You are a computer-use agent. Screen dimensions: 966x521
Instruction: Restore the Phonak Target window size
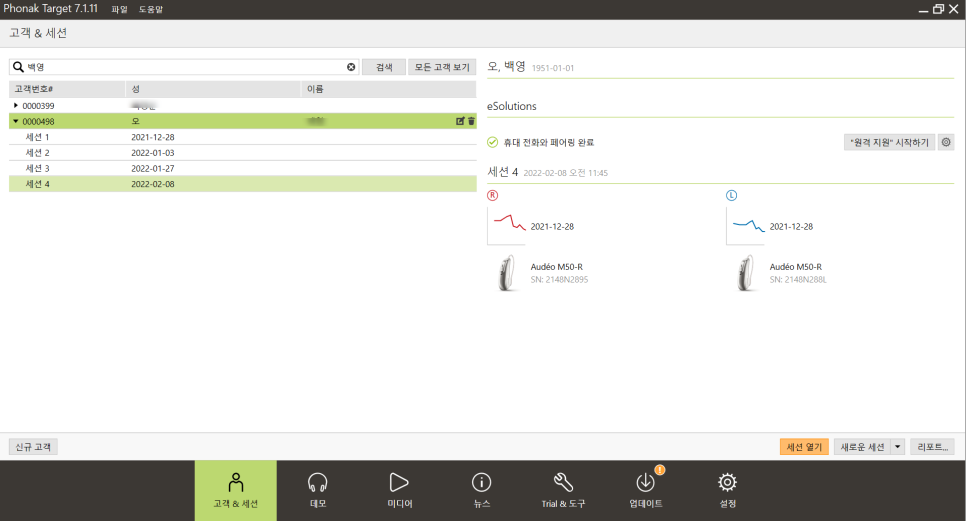point(938,9)
